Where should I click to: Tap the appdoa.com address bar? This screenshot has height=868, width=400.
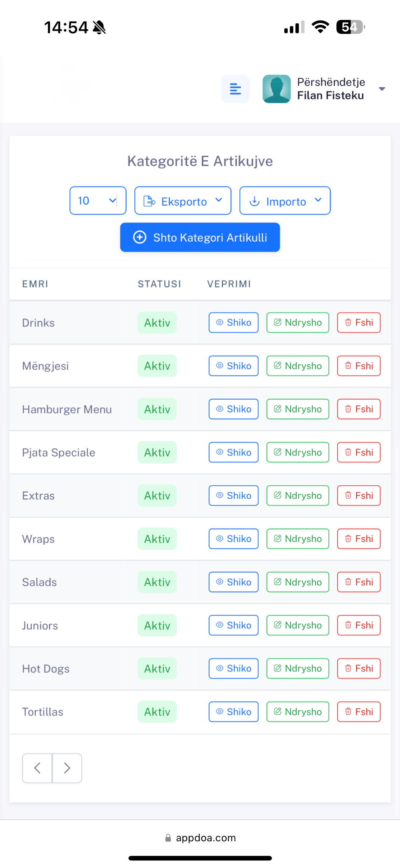click(200, 838)
